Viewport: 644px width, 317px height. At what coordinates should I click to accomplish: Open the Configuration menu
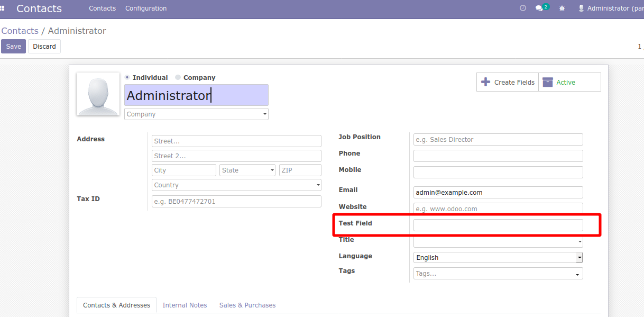click(x=146, y=8)
